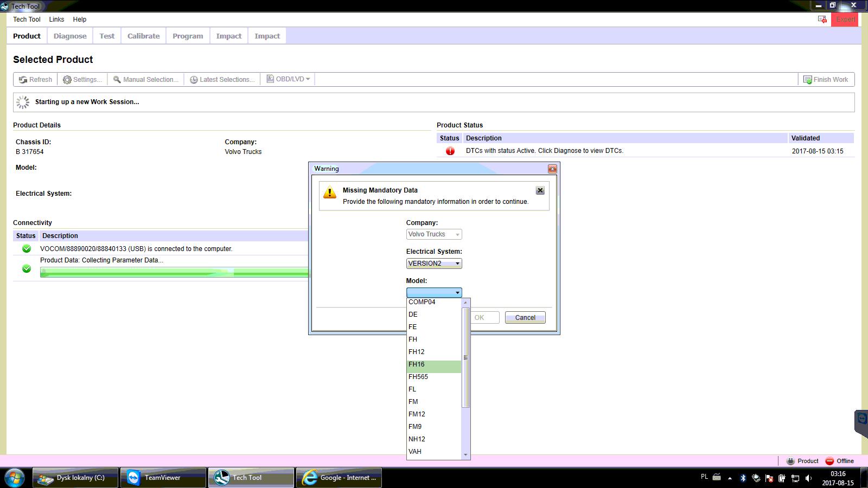Select VAH from model list
This screenshot has width=868, height=488.
434,452
